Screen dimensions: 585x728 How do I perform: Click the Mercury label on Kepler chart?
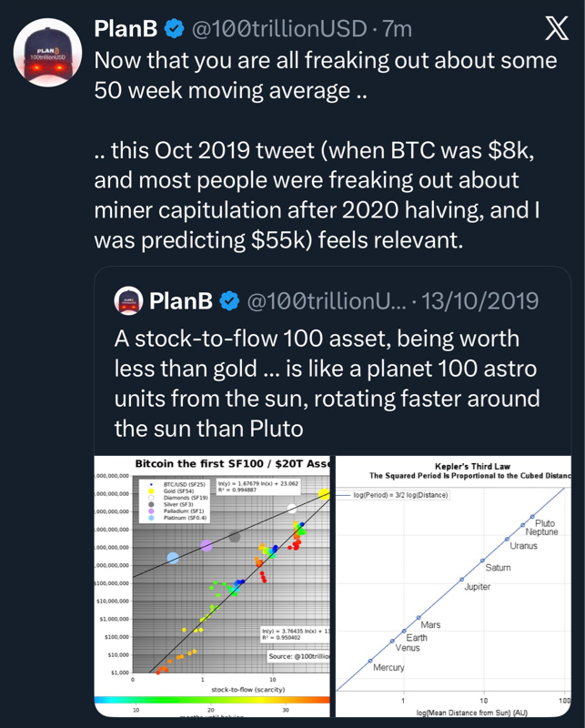[388, 667]
